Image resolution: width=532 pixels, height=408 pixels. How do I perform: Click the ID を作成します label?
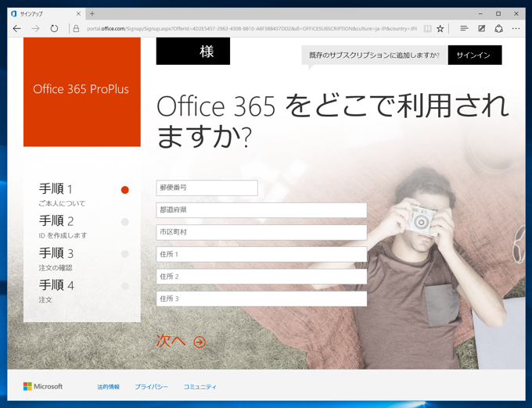tap(63, 235)
